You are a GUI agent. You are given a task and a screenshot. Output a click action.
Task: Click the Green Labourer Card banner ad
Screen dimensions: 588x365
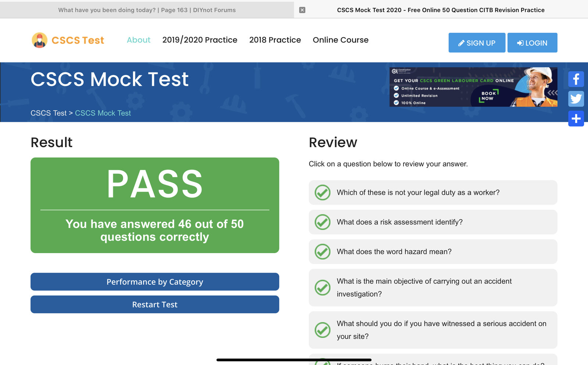point(473,87)
